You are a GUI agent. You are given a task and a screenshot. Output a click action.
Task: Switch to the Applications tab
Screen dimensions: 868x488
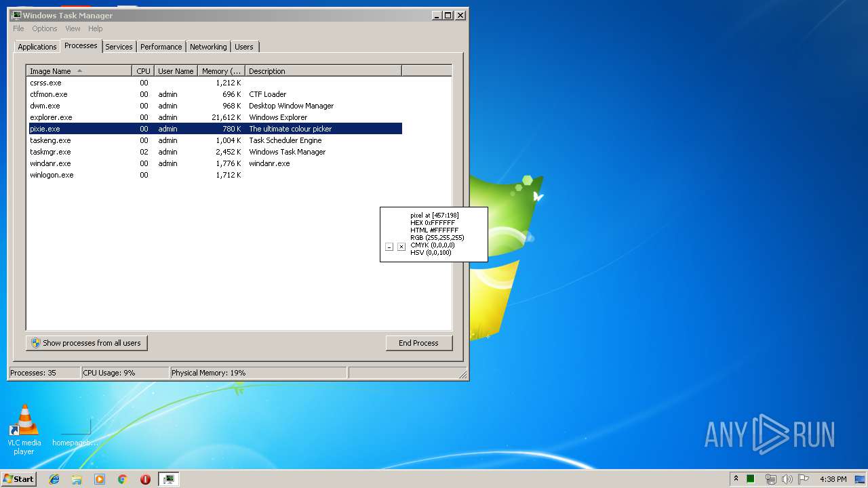pos(37,47)
